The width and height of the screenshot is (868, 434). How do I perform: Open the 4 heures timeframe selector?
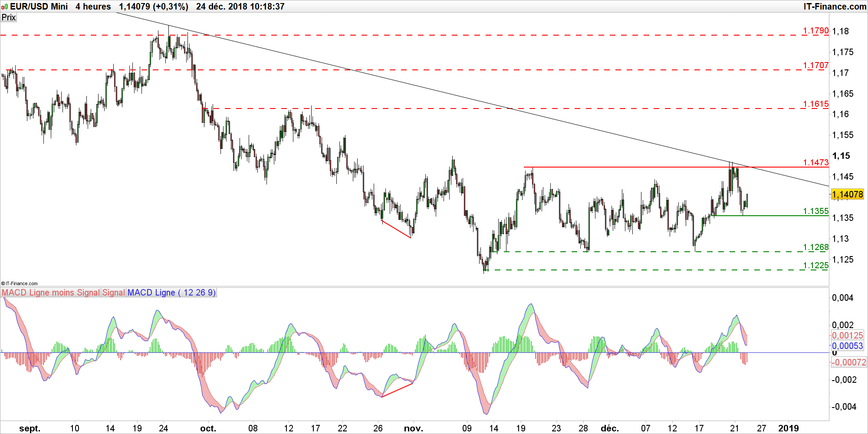(x=93, y=7)
